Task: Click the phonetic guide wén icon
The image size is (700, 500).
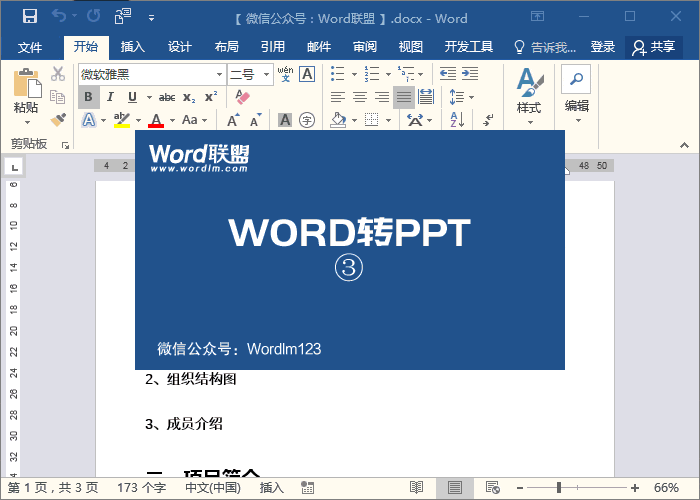Action: point(285,74)
